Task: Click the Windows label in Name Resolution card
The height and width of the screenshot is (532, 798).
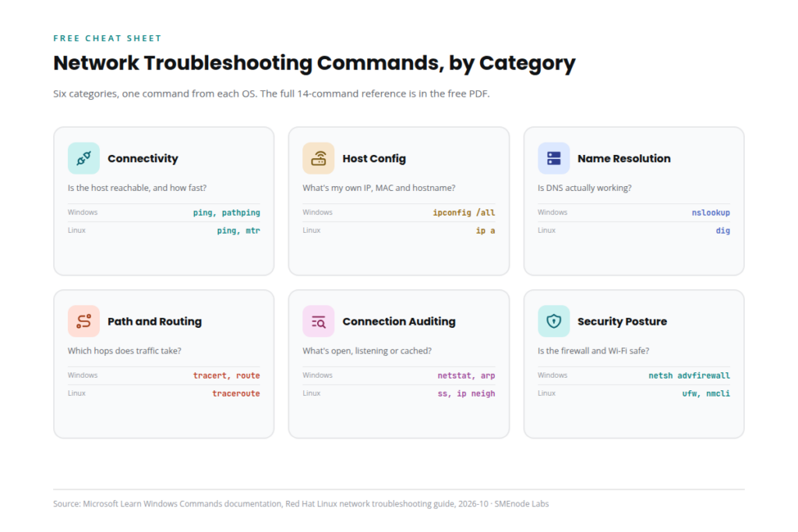Action: [553, 212]
